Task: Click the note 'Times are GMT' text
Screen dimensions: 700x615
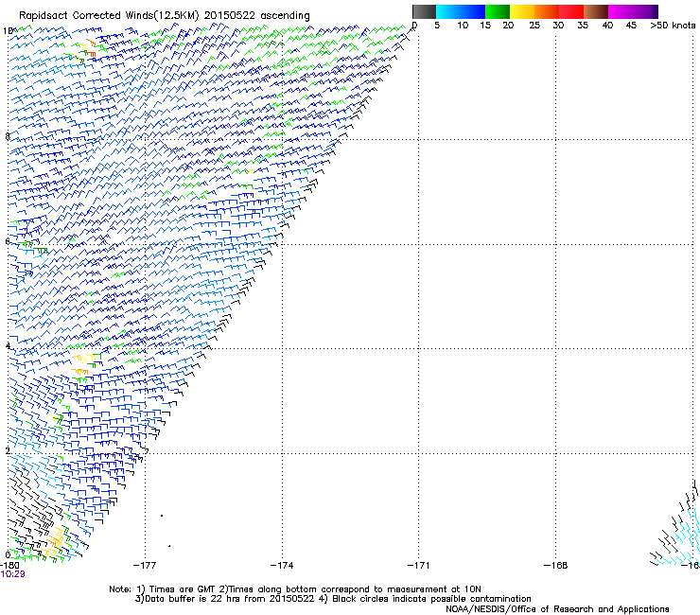Action: click(x=182, y=589)
